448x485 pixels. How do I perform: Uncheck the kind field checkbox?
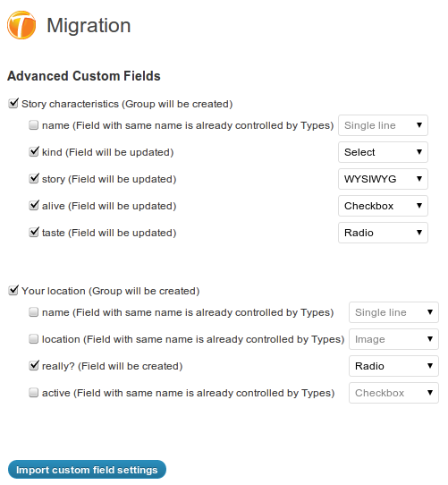pyautogui.click(x=33, y=152)
